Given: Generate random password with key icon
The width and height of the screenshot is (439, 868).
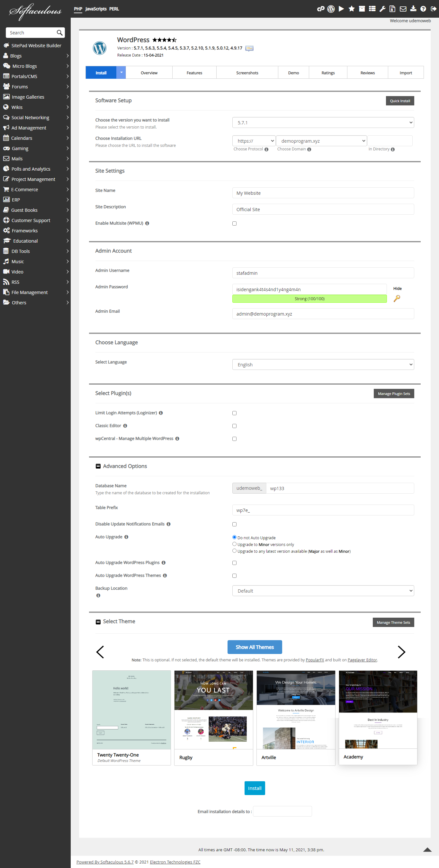Looking at the screenshot, I should click(397, 298).
